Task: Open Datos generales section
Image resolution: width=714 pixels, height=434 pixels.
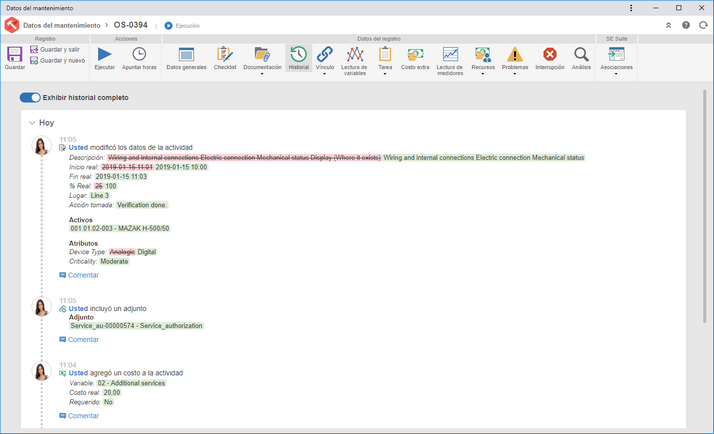Action: (186, 58)
